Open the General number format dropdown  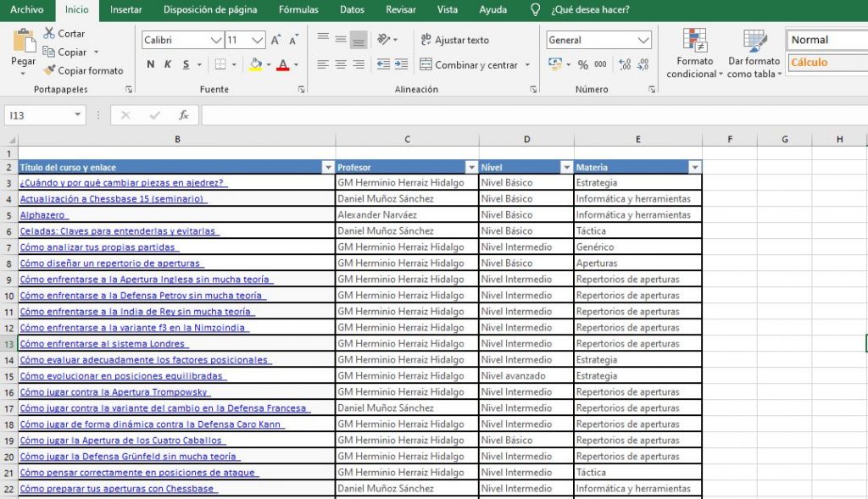(x=643, y=40)
